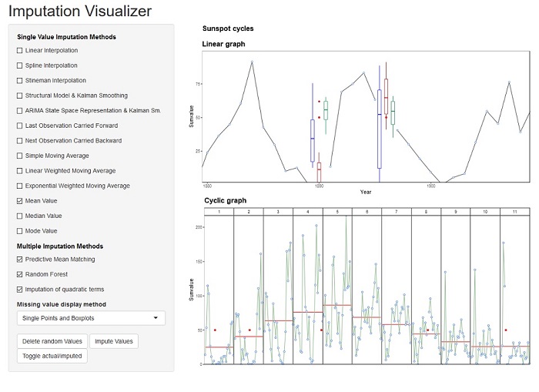
Task: Uncheck the Mean Value checkbox
Action: (x=19, y=201)
